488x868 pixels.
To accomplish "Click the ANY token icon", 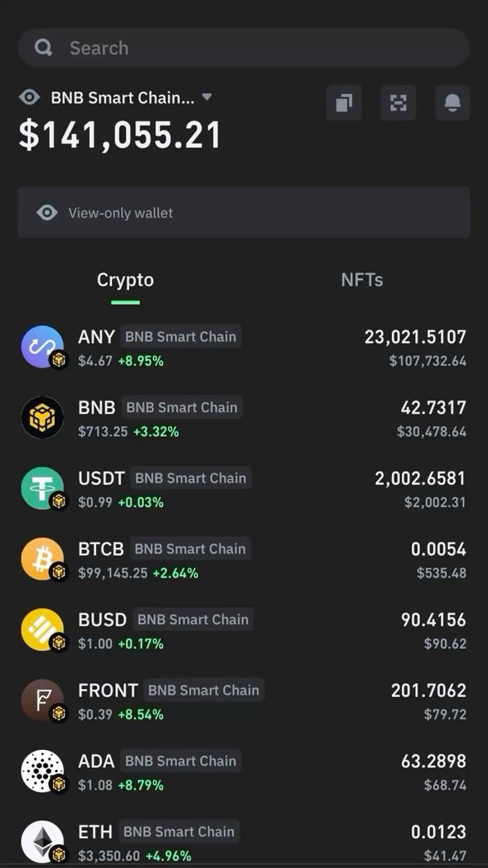I will pos(42,347).
